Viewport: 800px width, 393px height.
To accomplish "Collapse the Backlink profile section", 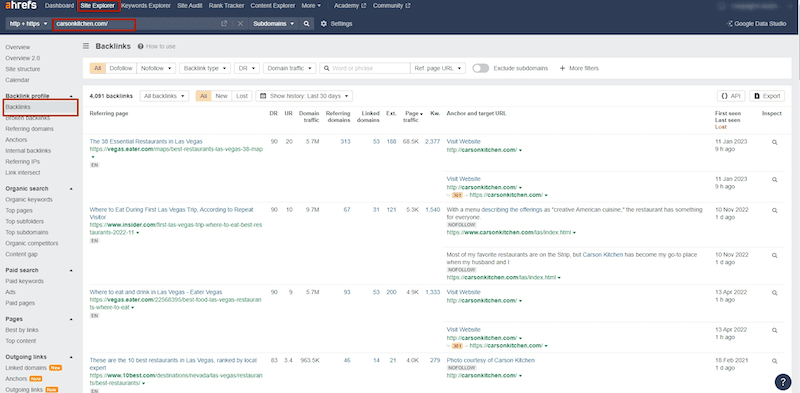I will [x=71, y=96].
